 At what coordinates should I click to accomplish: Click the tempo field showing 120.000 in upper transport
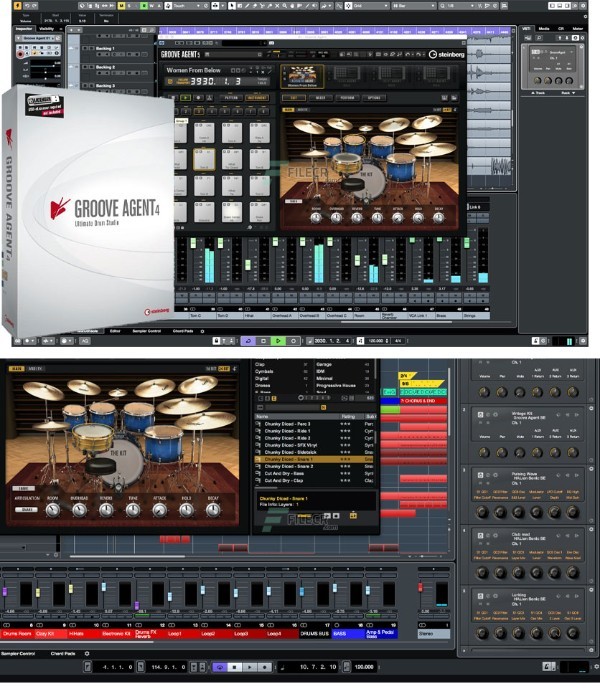(377, 340)
